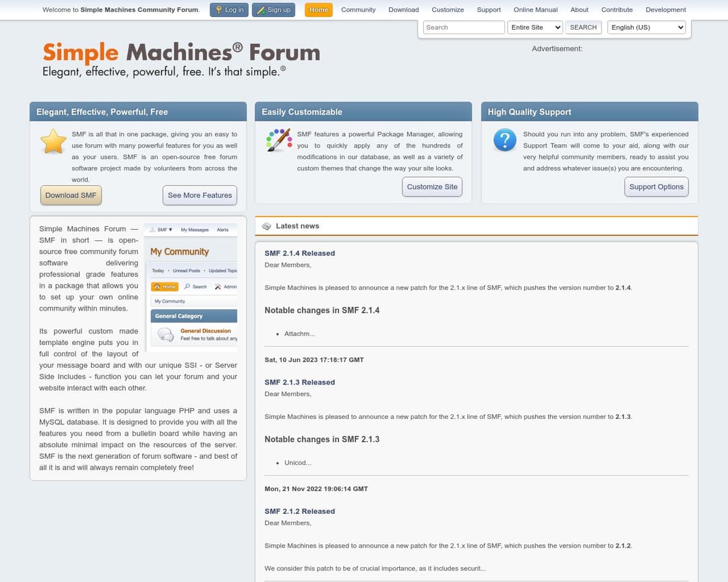This screenshot has height=582, width=728.
Task: Click the High Quality Support heading
Action: [529, 112]
